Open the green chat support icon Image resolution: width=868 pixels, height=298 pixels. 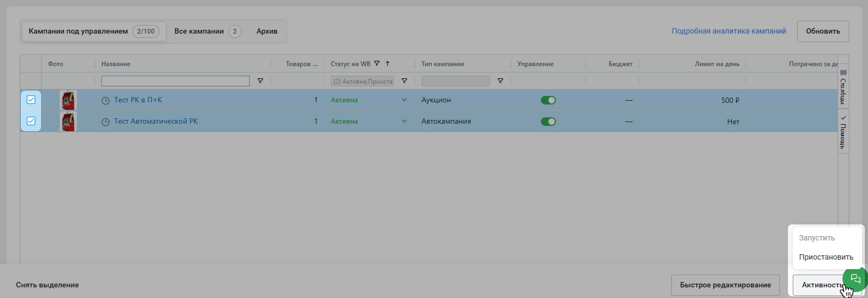point(856,278)
